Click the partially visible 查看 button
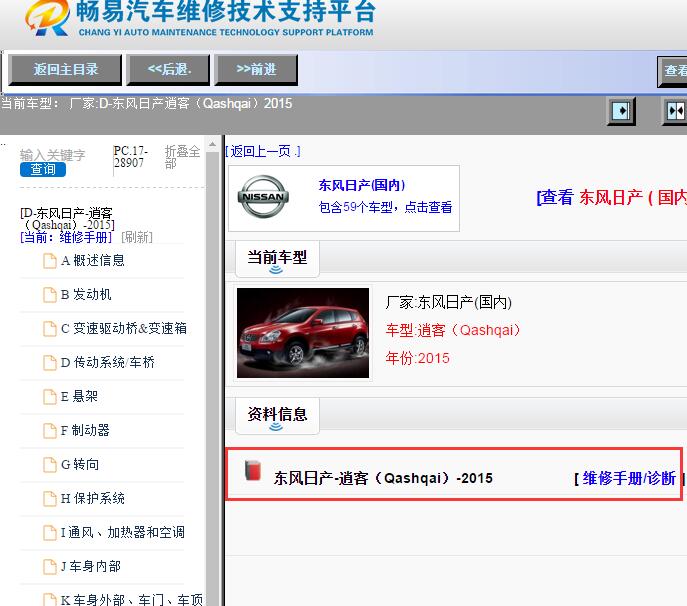 672,71
